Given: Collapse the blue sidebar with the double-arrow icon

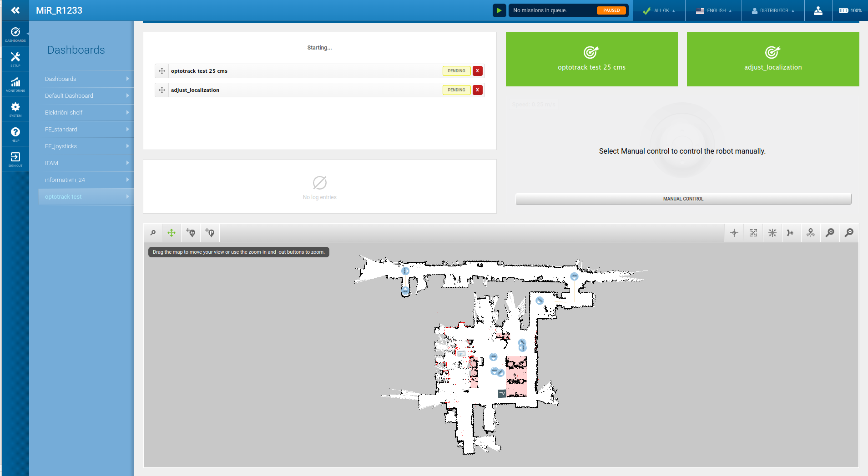Looking at the screenshot, I should point(15,10).
